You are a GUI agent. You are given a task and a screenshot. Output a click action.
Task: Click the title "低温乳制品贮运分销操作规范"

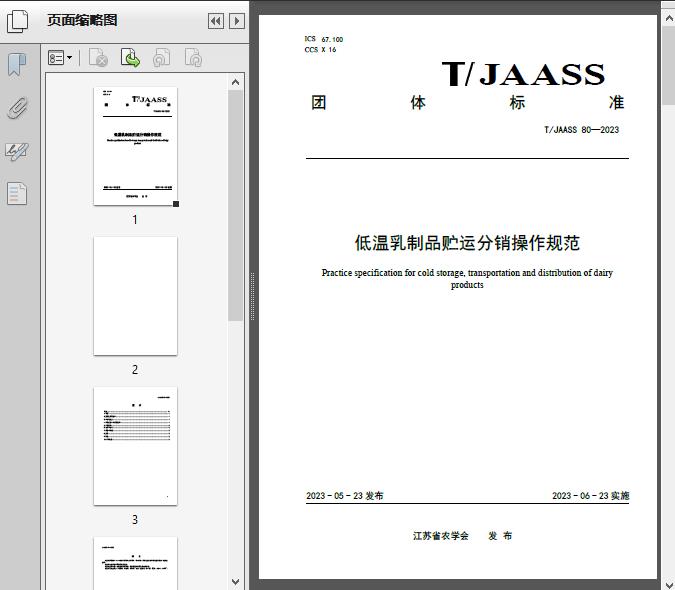pos(467,243)
